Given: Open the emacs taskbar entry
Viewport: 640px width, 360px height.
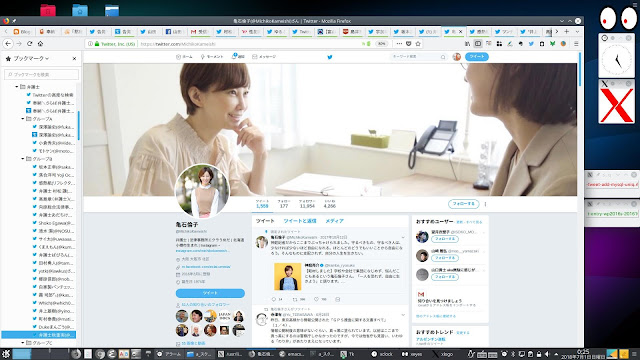Looking at the screenshot, I should pos(291,354).
